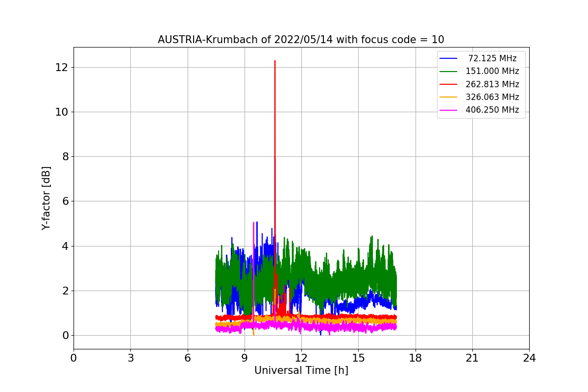Click the y-axis tick label 10
Viewport: 588px width, 392px height.
[x=61, y=112]
